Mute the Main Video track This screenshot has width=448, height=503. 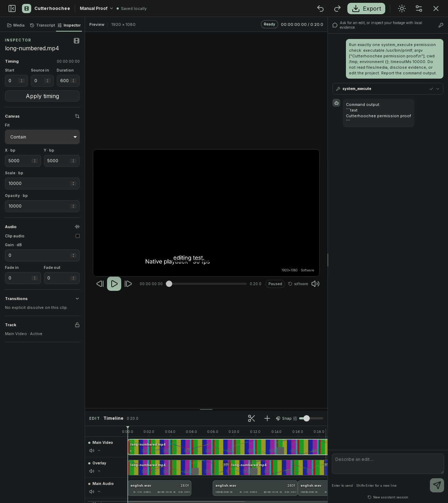click(x=92, y=451)
